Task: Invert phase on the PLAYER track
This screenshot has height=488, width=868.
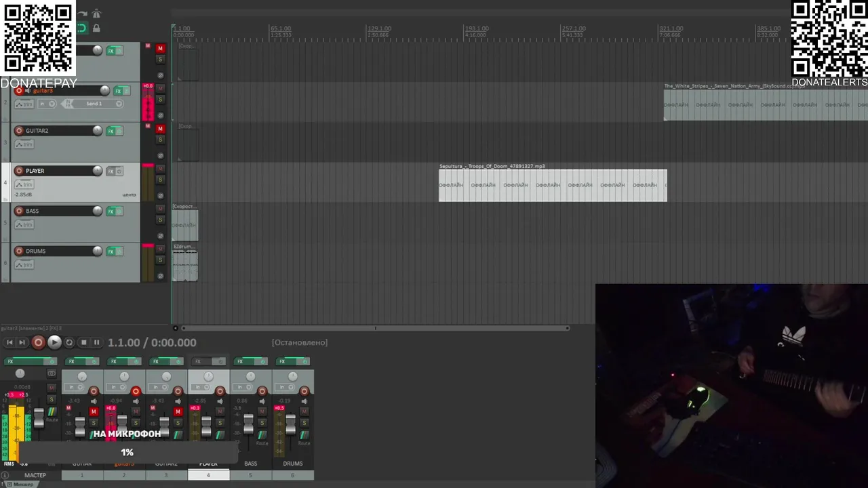Action: tap(161, 196)
